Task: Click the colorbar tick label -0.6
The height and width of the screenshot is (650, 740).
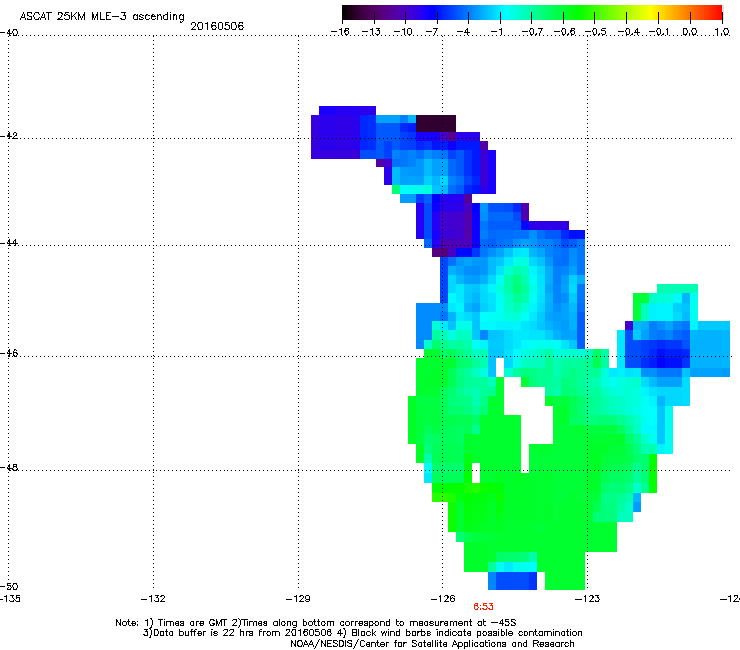Action: pyautogui.click(x=564, y=32)
